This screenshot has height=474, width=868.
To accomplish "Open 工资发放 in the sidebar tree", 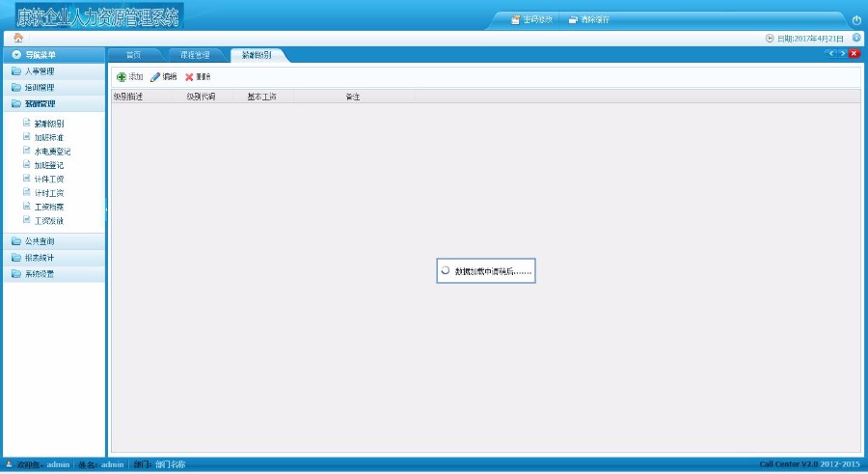I will pyautogui.click(x=49, y=221).
